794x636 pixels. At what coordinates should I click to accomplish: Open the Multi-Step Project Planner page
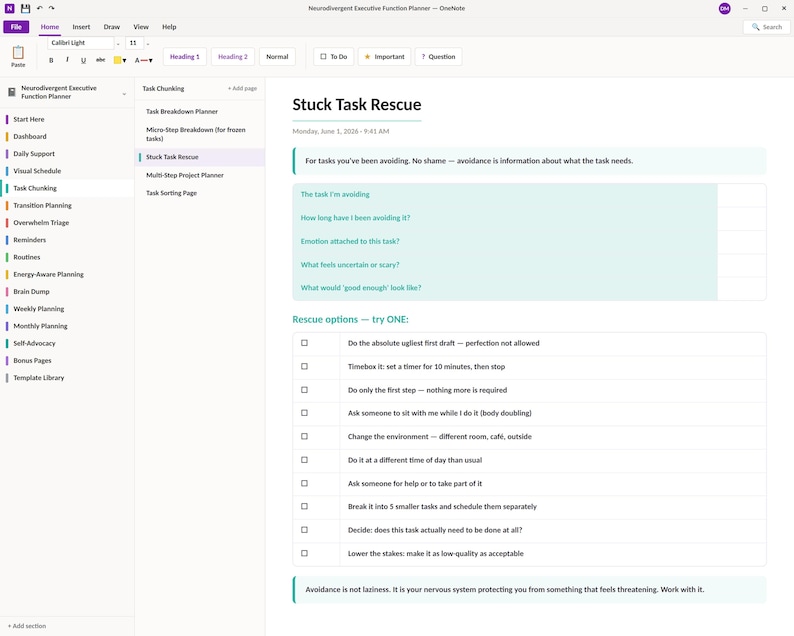(200, 175)
